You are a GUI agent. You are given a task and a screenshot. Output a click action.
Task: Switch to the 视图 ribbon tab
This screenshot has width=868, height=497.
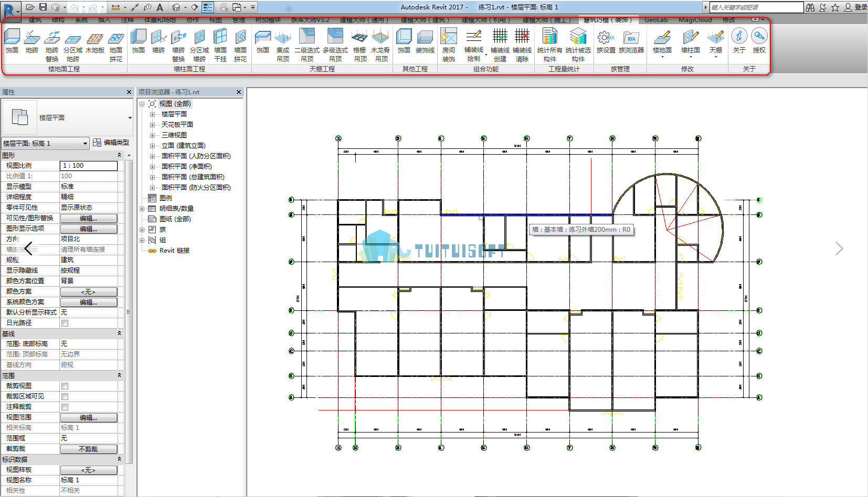216,20
